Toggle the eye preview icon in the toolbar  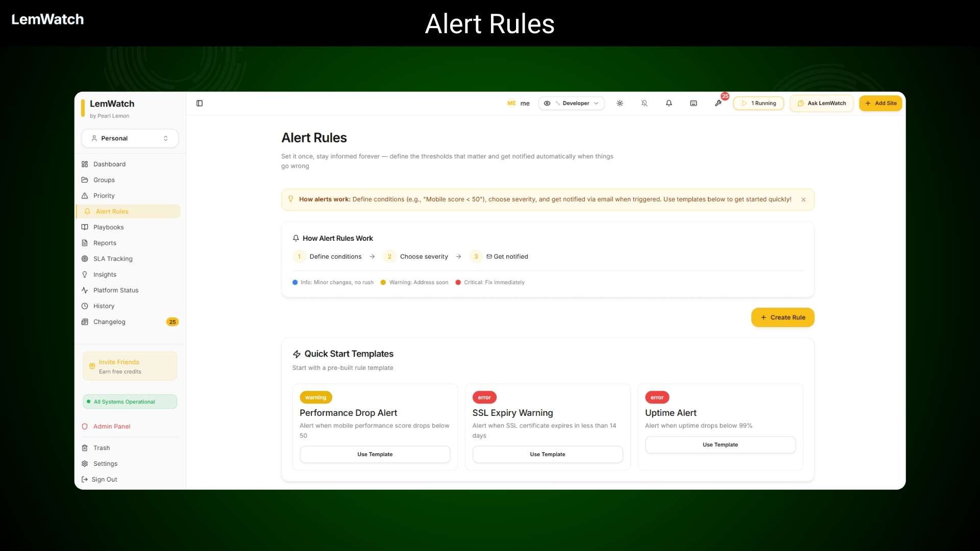(548, 103)
